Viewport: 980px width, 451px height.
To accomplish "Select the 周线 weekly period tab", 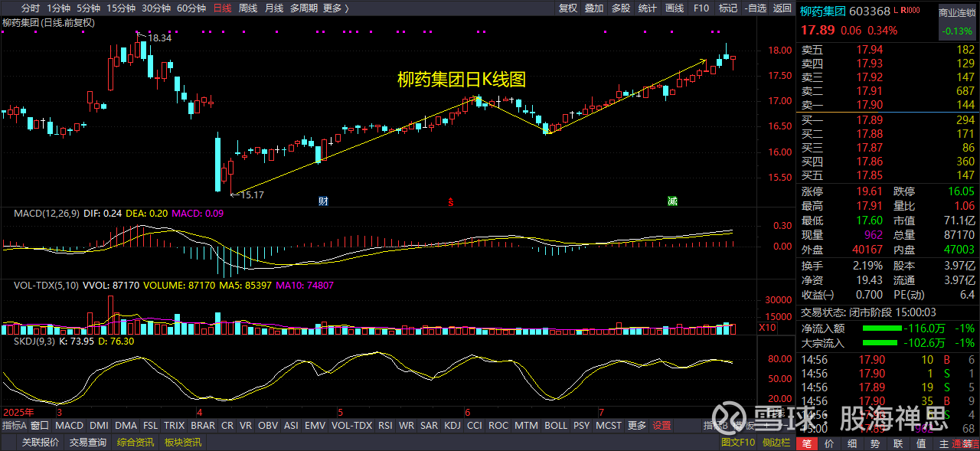I will [248, 8].
